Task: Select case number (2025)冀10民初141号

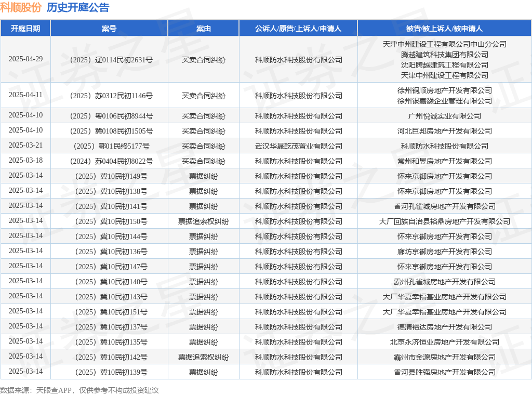Action: tap(111, 206)
